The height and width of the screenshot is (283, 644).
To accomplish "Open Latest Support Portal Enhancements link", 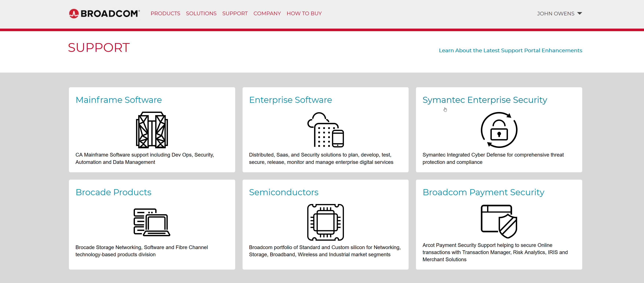I will click(510, 51).
